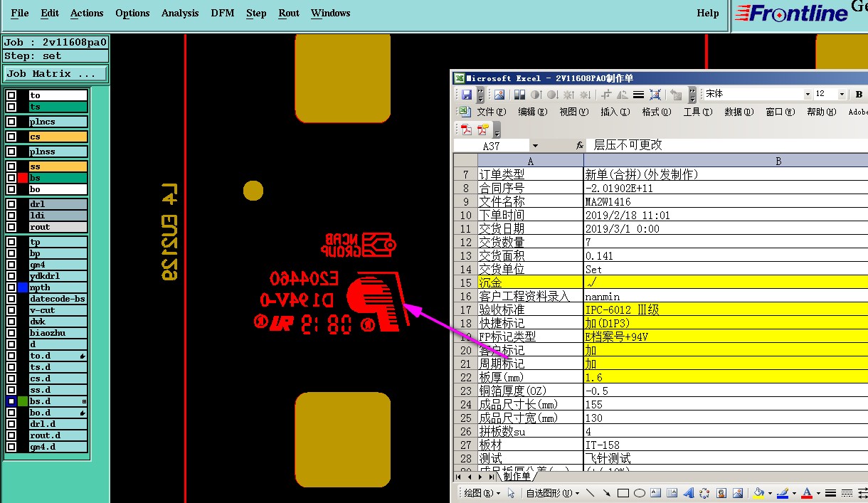Select the 制作单 sheet tab
This screenshot has width=868, height=503.
(517, 477)
